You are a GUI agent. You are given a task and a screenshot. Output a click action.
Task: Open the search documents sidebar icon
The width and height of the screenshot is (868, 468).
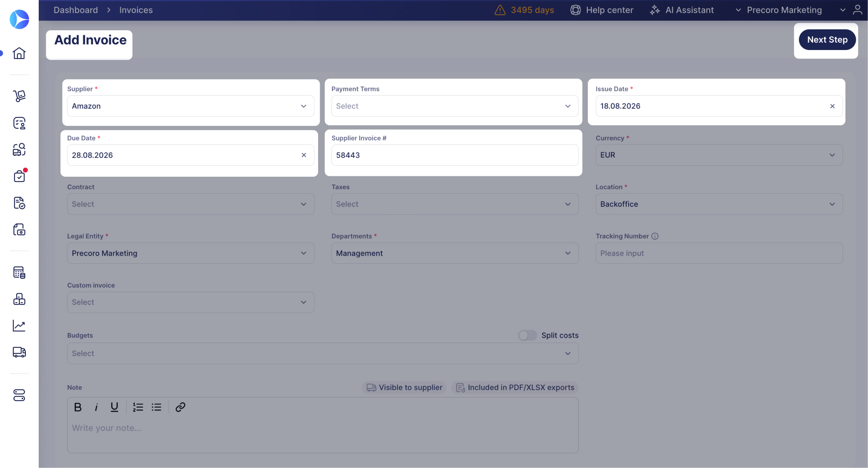pos(19,150)
